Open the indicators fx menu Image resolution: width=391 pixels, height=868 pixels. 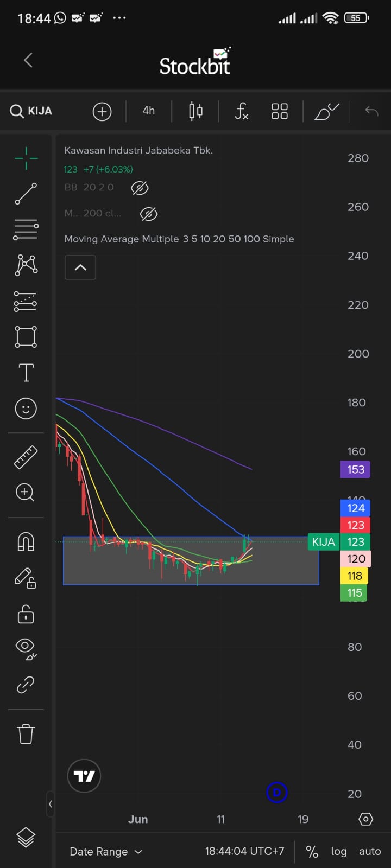[x=242, y=111]
